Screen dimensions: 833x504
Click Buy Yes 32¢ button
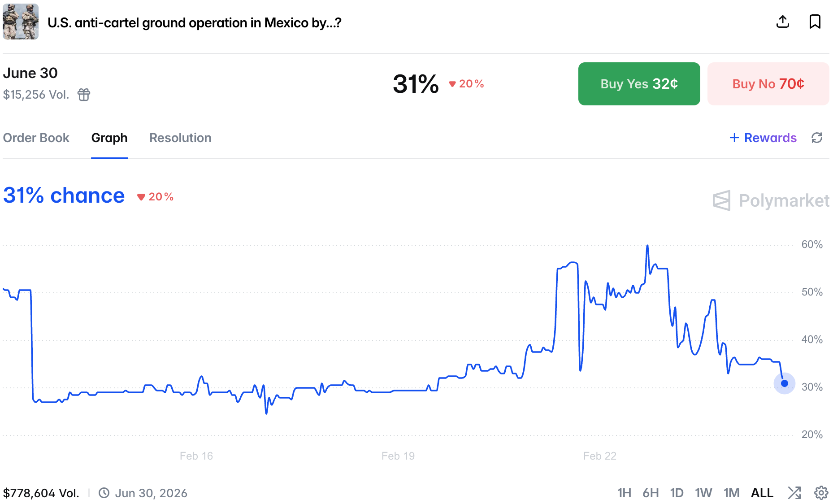pos(639,84)
